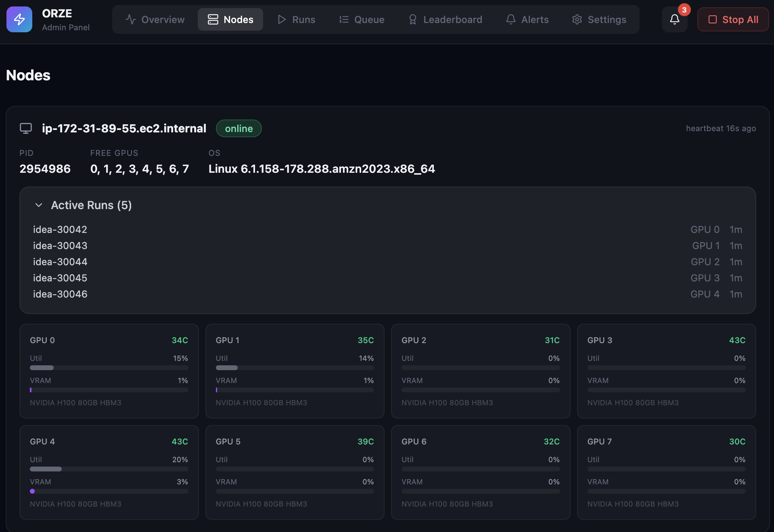Click the Settings gear icon
This screenshot has height=532, width=774.
click(577, 19)
